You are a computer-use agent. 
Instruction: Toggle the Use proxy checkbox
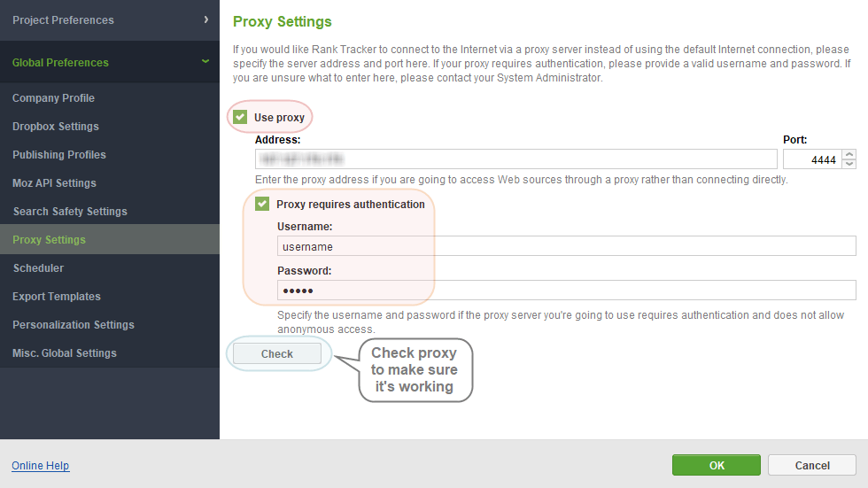click(240, 117)
